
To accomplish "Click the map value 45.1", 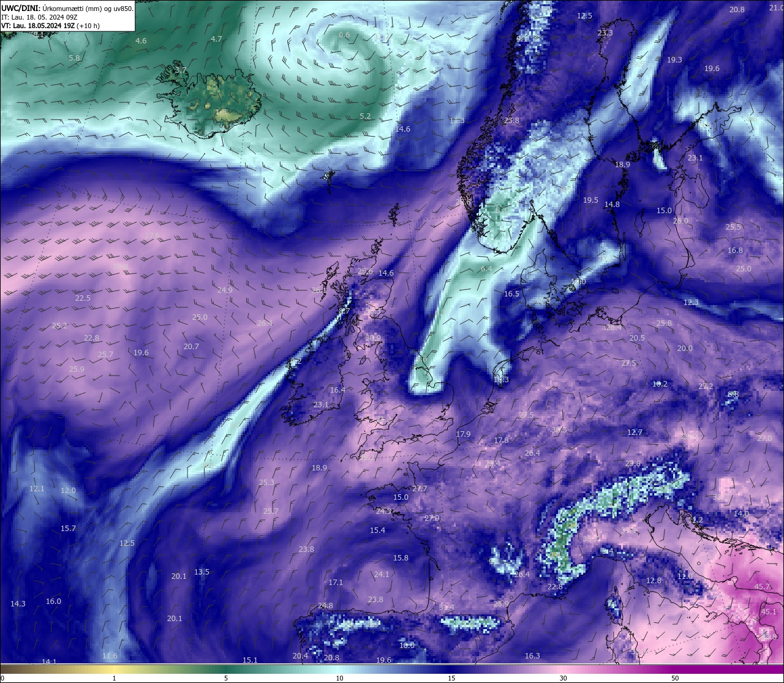I will click(x=769, y=611).
